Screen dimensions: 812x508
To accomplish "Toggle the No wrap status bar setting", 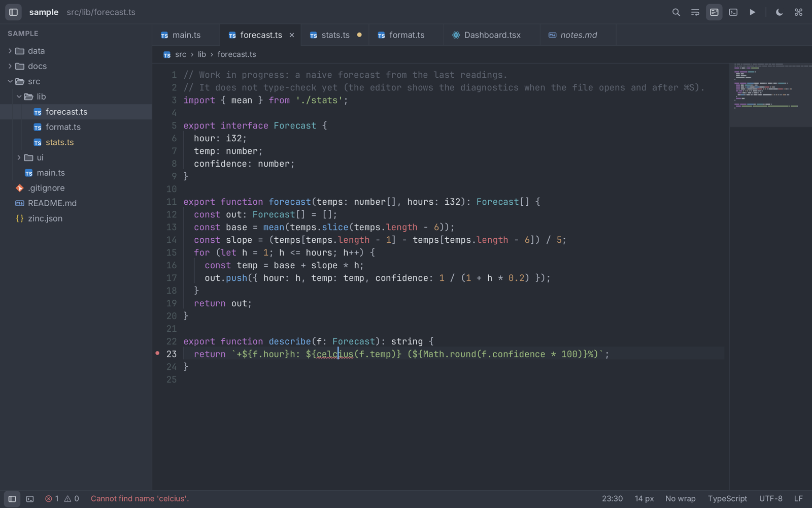I will coord(681,499).
